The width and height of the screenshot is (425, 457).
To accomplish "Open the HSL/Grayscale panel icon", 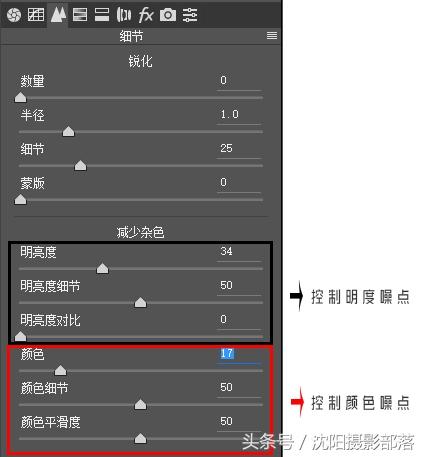I will tap(80, 15).
